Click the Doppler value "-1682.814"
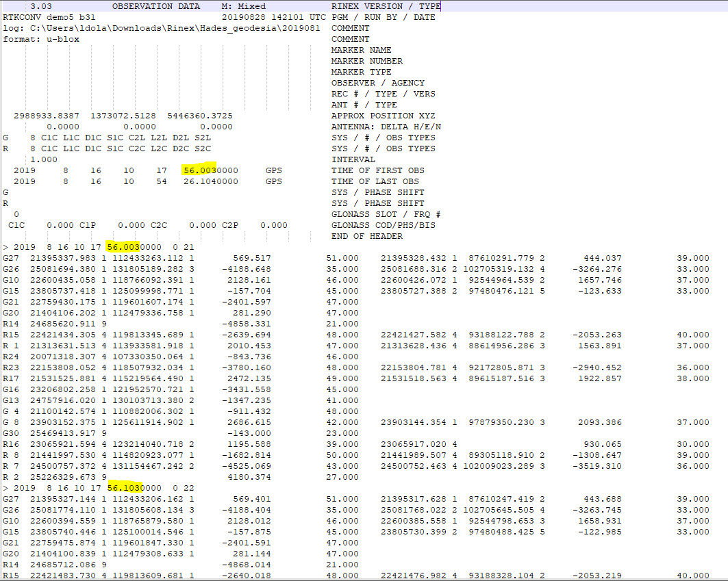Screen dimensions: 728x581 coord(247,455)
